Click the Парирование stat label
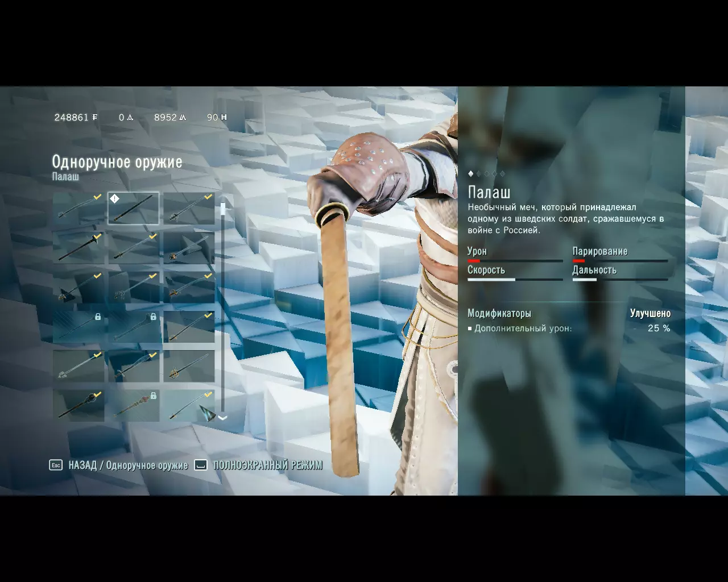This screenshot has width=728, height=582. point(600,251)
